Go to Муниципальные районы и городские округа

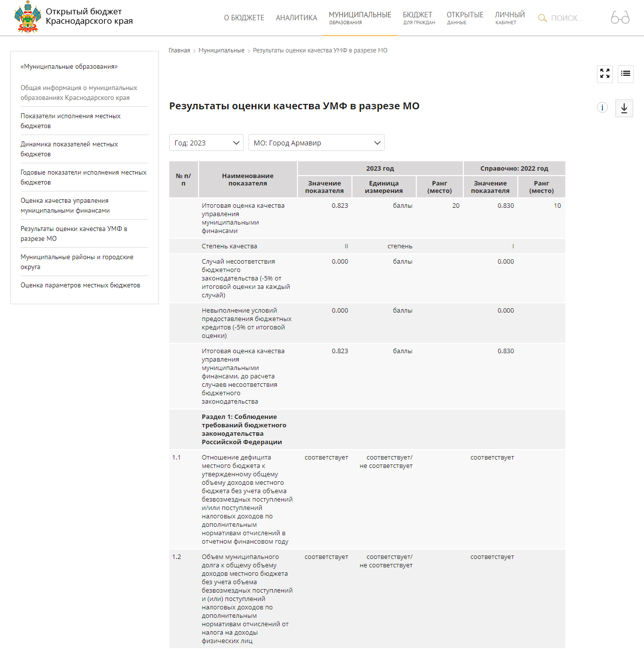77,262
